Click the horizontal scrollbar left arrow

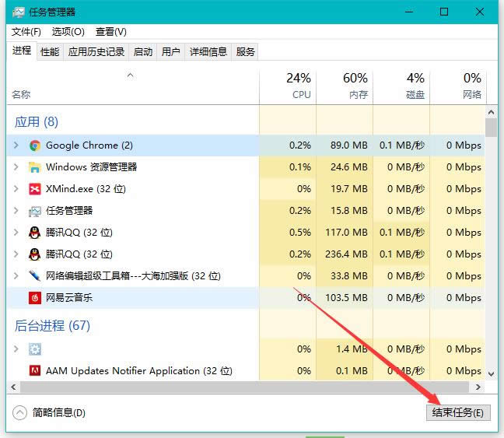click(13, 387)
